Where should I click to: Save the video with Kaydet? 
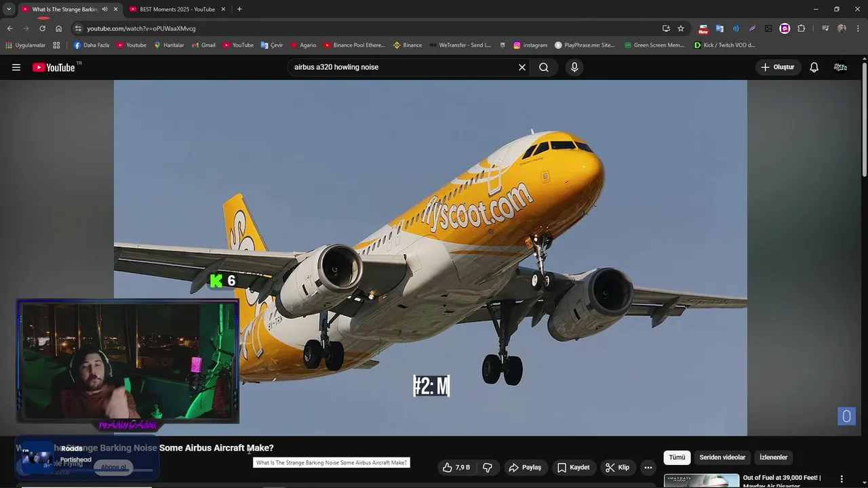tap(574, 468)
